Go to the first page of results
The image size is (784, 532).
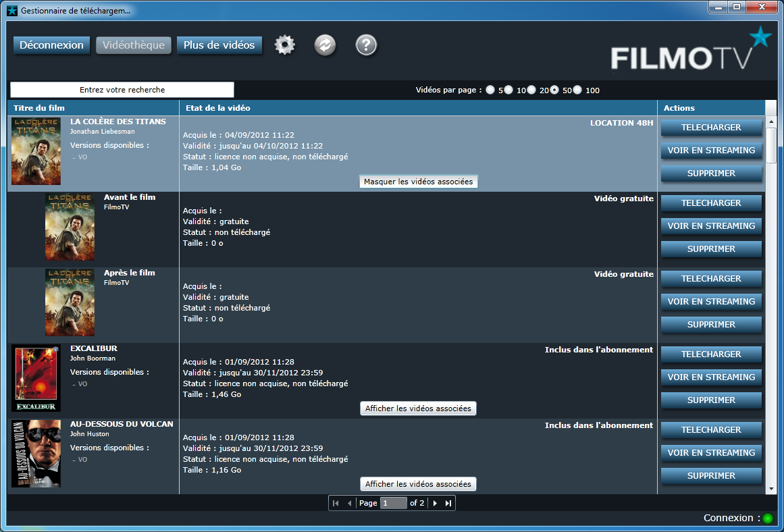(336, 503)
